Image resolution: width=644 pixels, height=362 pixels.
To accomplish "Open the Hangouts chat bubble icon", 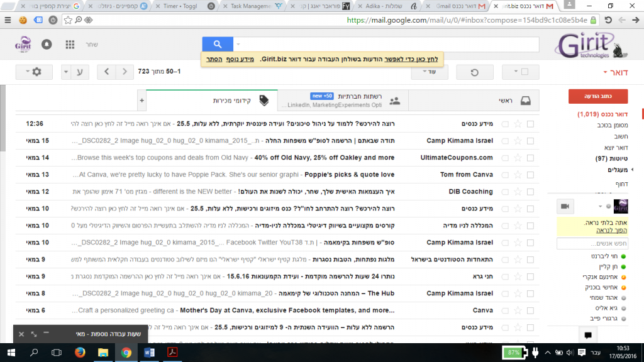I will pyautogui.click(x=588, y=335).
